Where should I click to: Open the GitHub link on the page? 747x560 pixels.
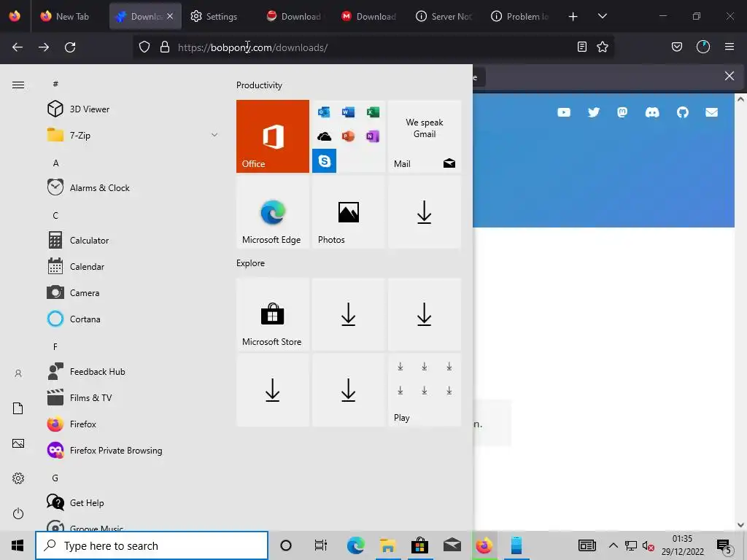(x=682, y=112)
